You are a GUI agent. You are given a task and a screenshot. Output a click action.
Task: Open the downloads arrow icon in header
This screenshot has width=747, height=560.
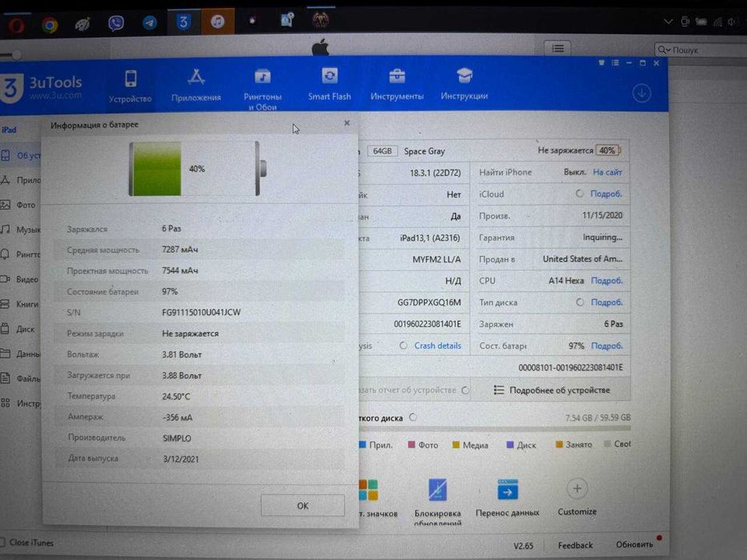[x=641, y=93]
